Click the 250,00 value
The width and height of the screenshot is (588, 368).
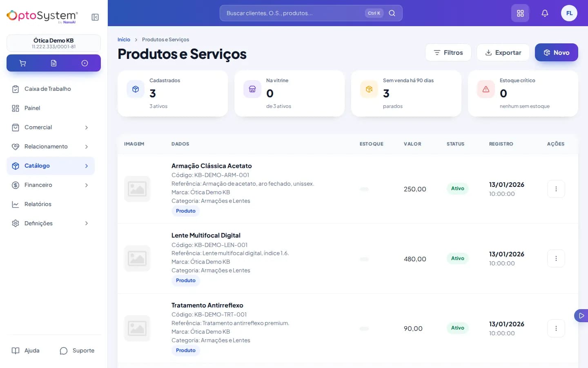tap(415, 189)
